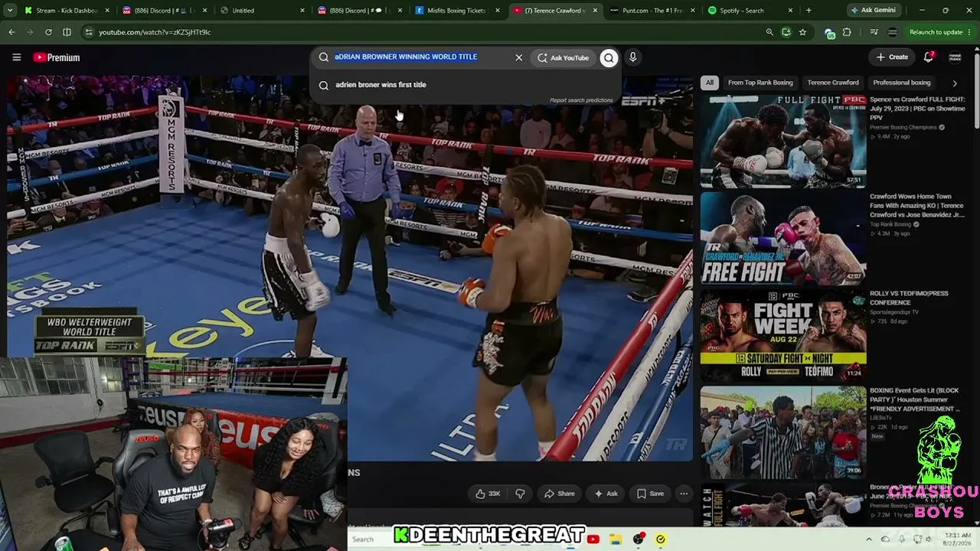980x551 pixels.
Task: Open 'ROLLY VS TEOFIMO|PRESS CONFERENCE' title
Action: tap(909, 298)
